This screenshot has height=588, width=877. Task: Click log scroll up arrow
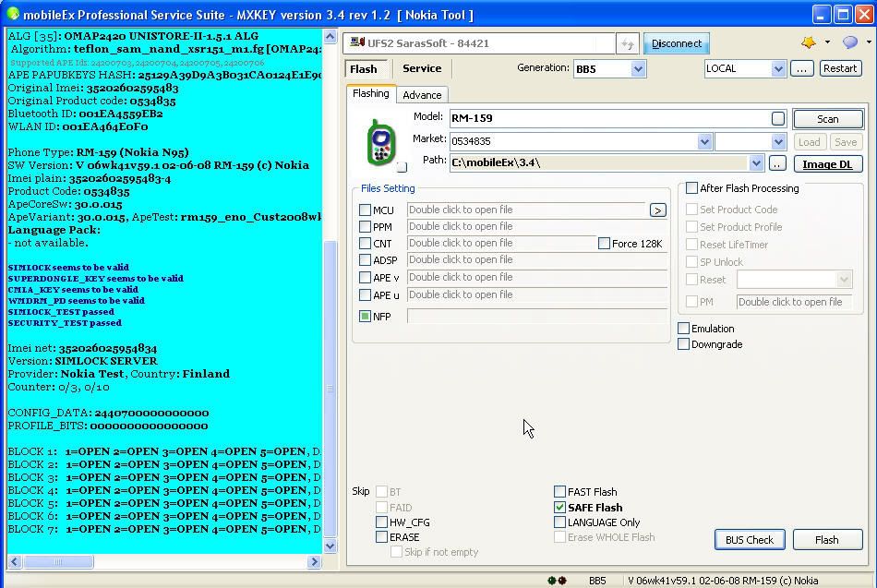330,37
